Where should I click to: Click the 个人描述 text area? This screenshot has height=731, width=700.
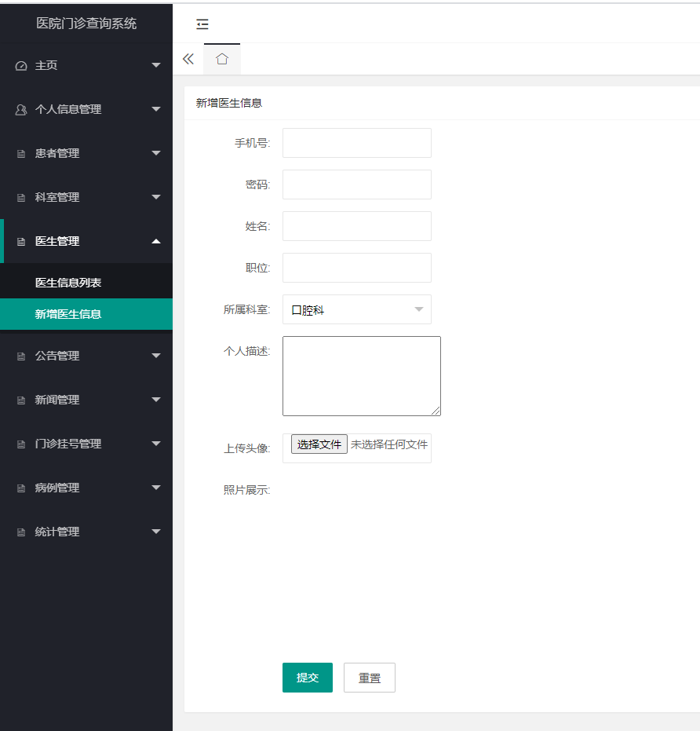point(362,376)
